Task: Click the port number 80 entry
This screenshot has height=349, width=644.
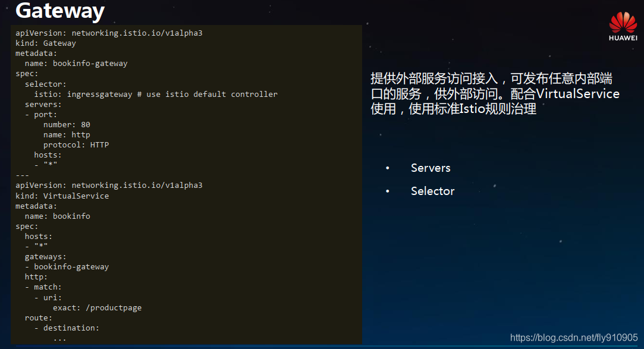Action: pyautogui.click(x=65, y=124)
